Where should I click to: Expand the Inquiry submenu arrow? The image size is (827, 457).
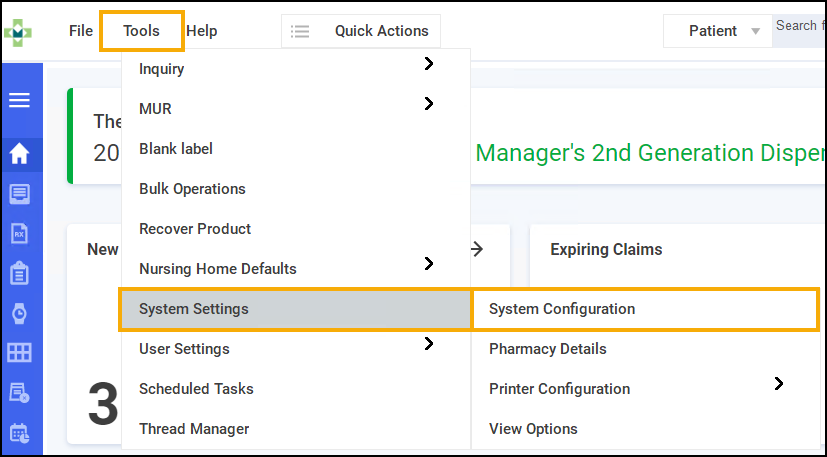429,64
